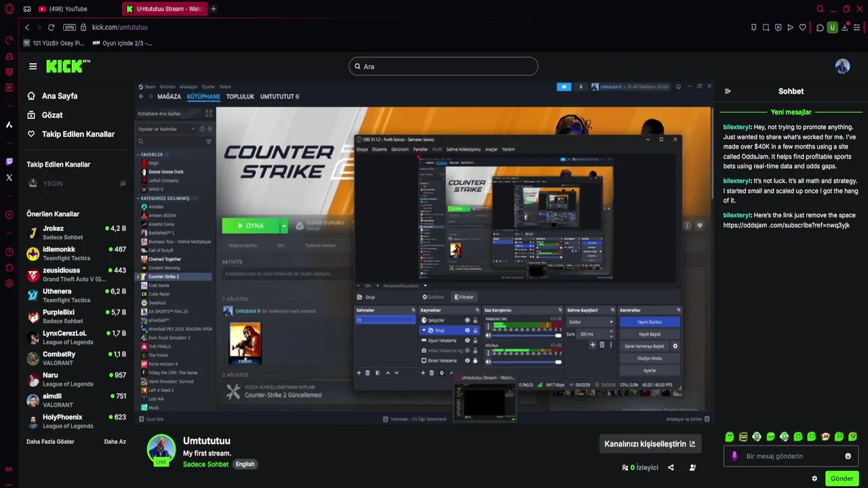This screenshot has height=488, width=868.
Task: Mute Mic/Aux speaker in OBS mixer
Action: (x=488, y=362)
